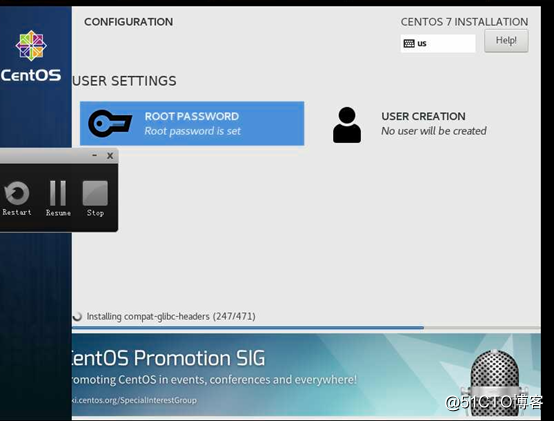Select the us keyboard layout field
This screenshot has height=421, width=554.
(438, 43)
